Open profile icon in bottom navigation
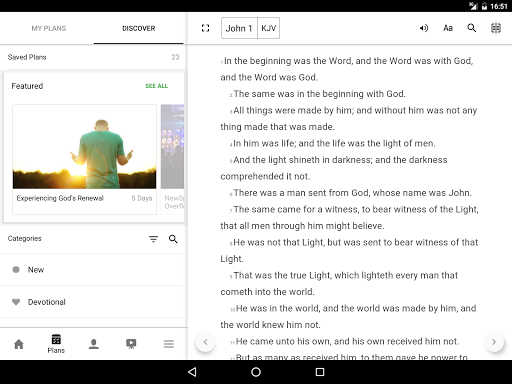The image size is (512, 384). click(94, 344)
